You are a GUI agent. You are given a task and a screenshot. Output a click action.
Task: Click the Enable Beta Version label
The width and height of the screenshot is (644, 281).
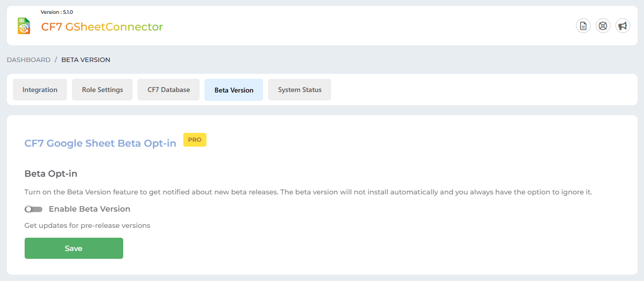[x=89, y=209]
